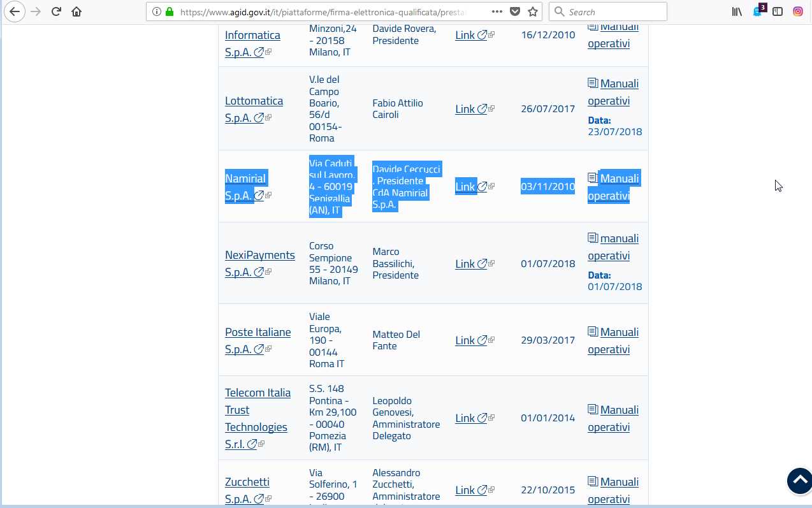Click the Via Caduti sul Lavoro address

pos(332,187)
